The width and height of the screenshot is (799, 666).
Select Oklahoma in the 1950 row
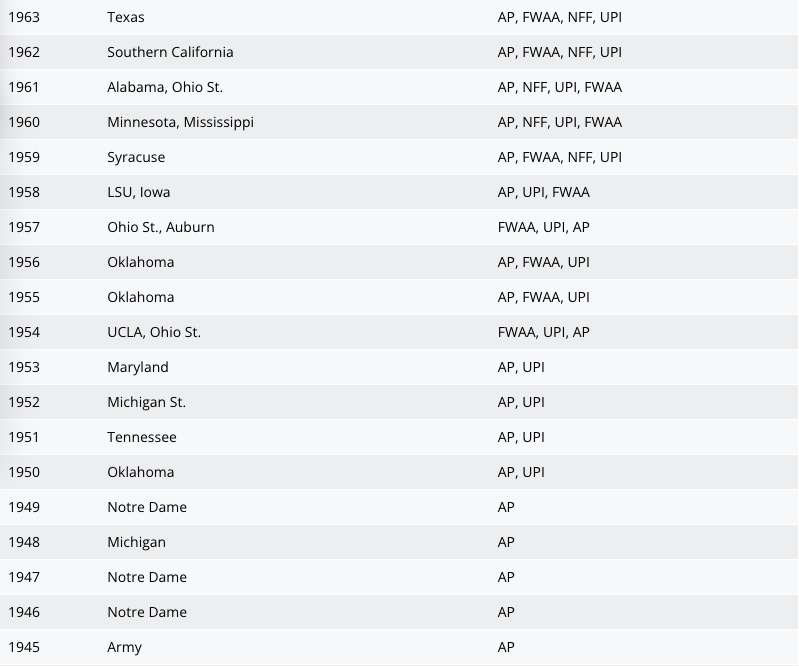(x=140, y=472)
